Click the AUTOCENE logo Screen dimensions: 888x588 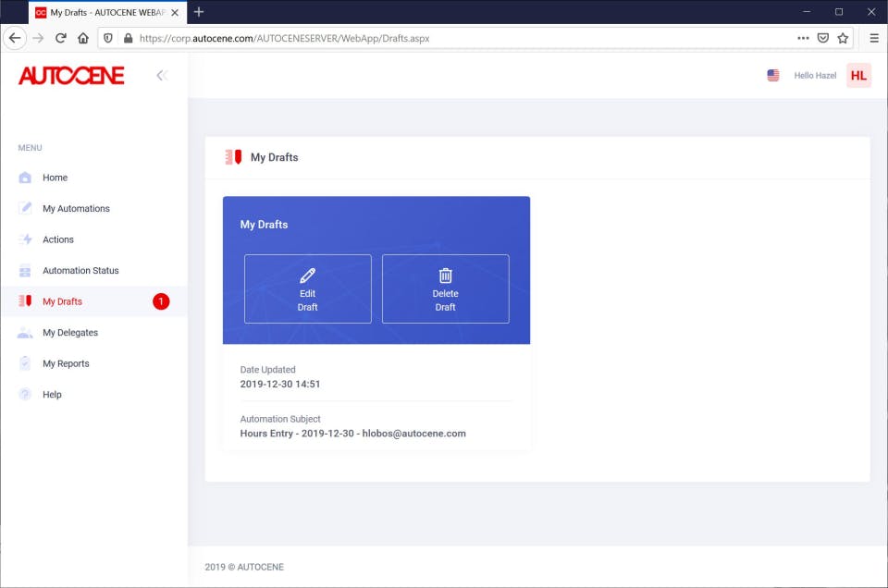click(x=71, y=75)
